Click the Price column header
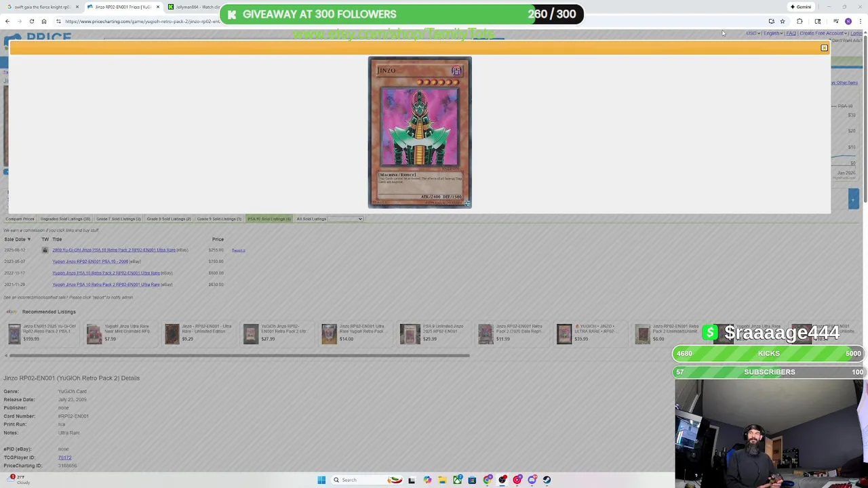Image resolution: width=868 pixels, height=488 pixels. [x=218, y=239]
